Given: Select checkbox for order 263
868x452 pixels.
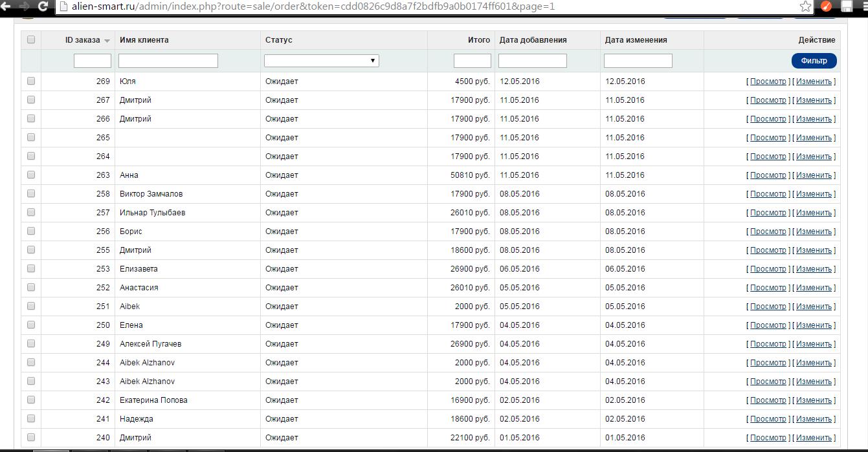Looking at the screenshot, I should (31, 175).
